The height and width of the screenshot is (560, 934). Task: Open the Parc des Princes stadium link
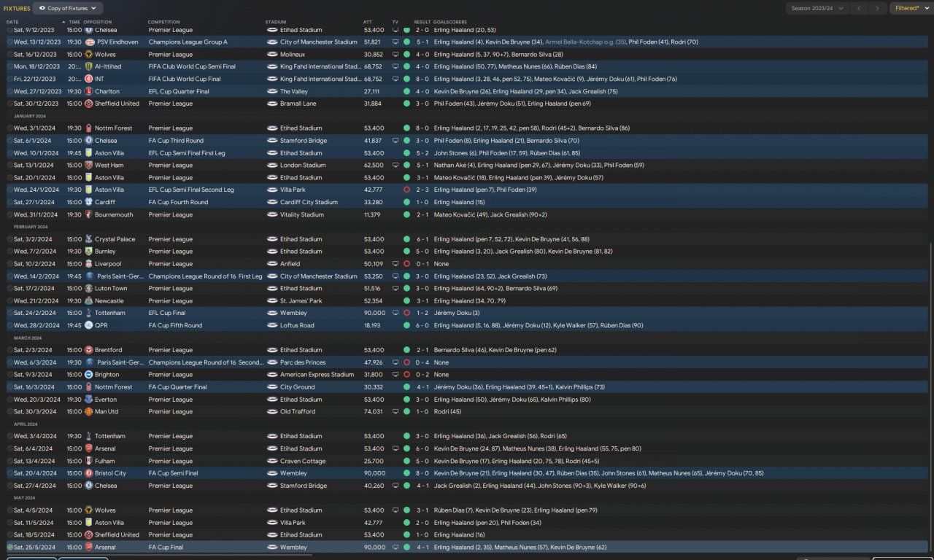click(303, 362)
